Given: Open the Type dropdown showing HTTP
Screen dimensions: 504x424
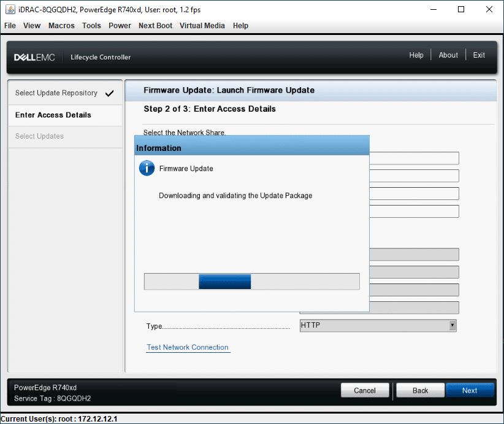Looking at the screenshot, I should tap(378, 325).
